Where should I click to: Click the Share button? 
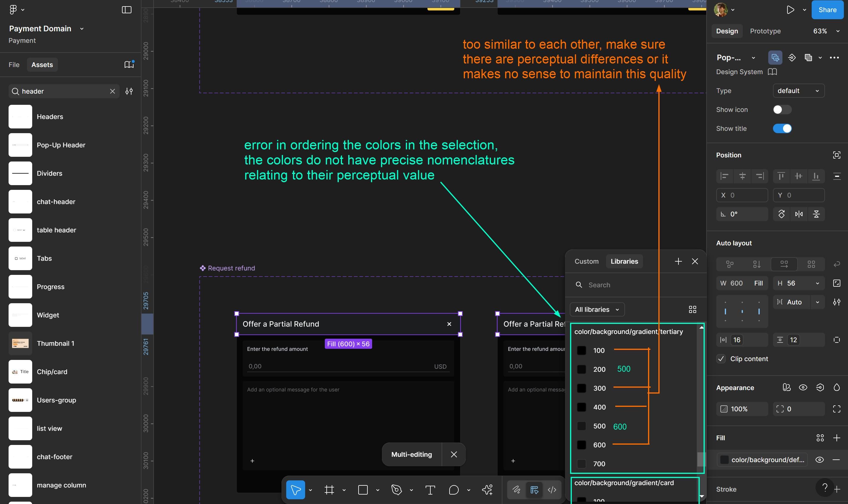[827, 10]
